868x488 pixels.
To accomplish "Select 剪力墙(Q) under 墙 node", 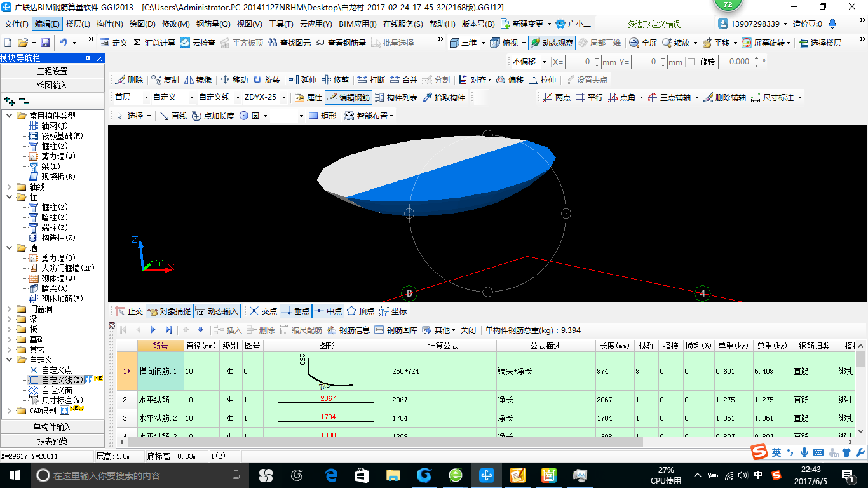I will click(52, 258).
